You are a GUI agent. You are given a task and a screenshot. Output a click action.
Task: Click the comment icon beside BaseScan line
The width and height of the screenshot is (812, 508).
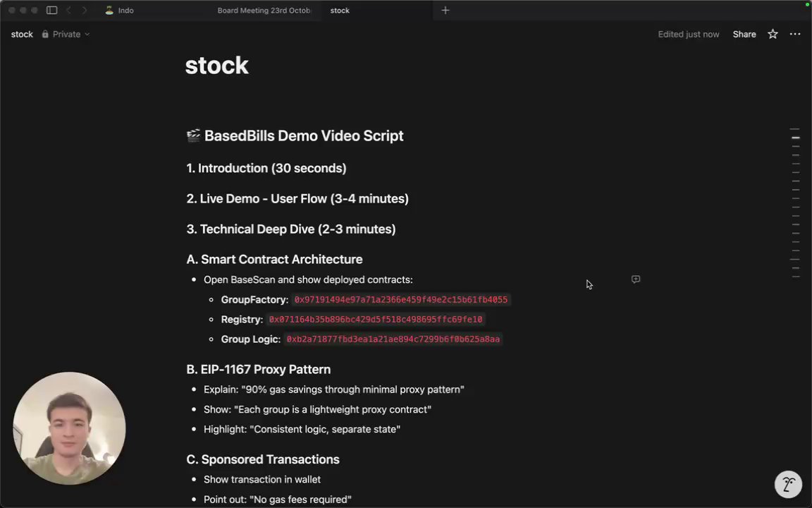coord(636,279)
